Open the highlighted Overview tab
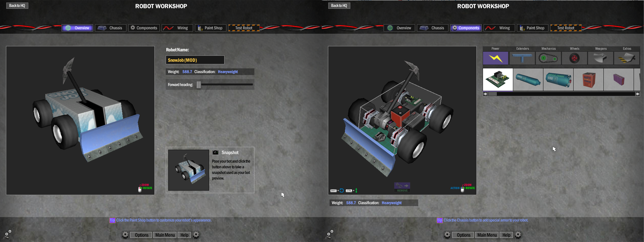The height and width of the screenshot is (242, 644). tap(77, 28)
